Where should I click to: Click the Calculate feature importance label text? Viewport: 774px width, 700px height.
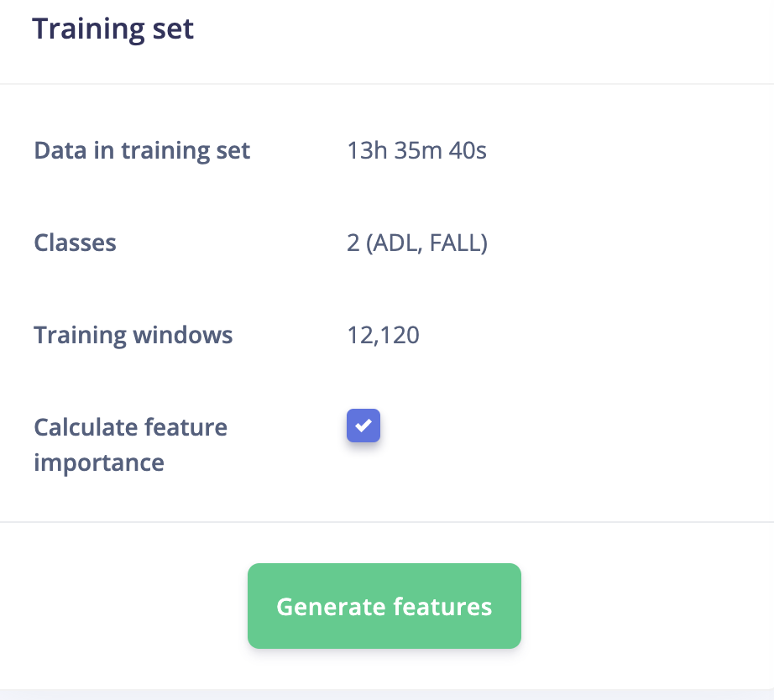click(130, 445)
